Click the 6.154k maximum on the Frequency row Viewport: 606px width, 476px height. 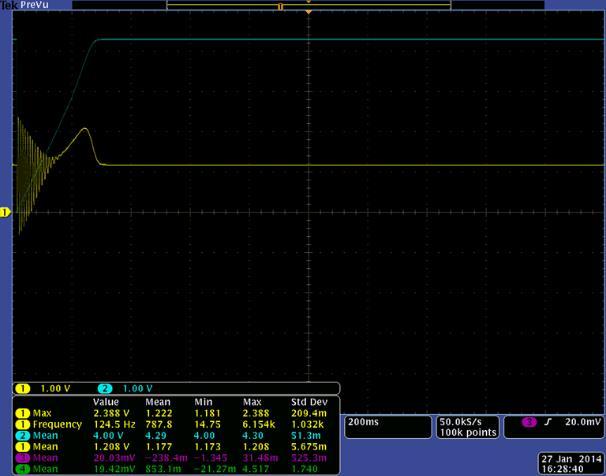click(259, 425)
